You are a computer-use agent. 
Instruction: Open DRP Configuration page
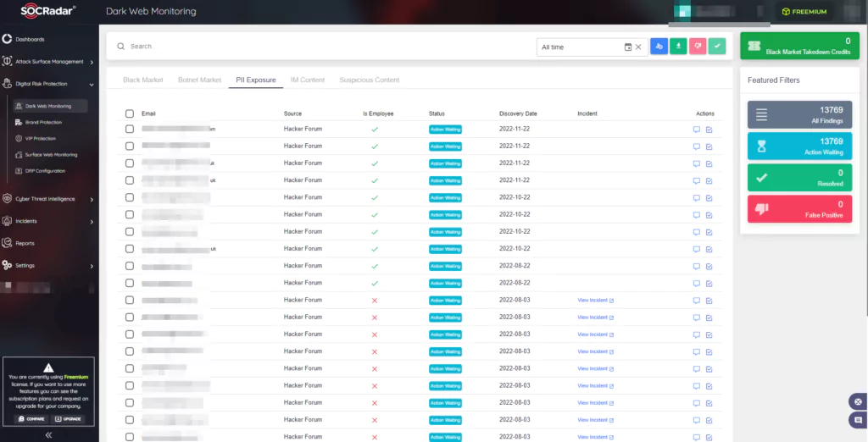(46, 171)
